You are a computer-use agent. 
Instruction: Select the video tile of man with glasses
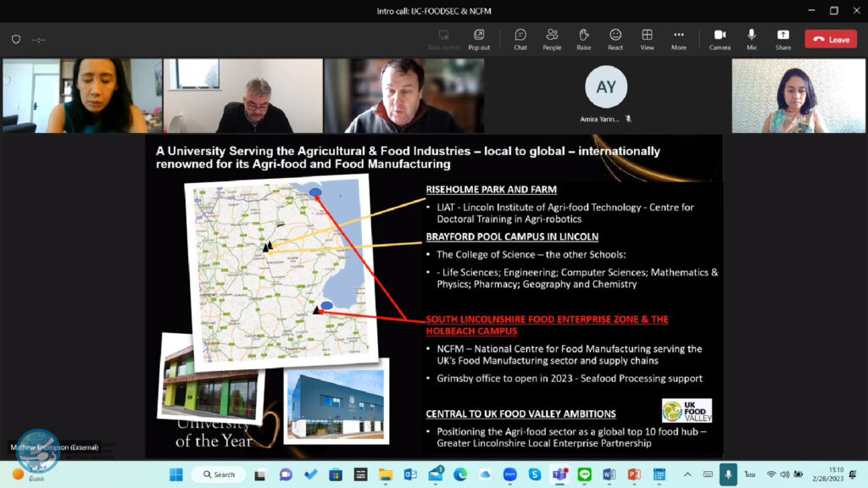coord(243,96)
